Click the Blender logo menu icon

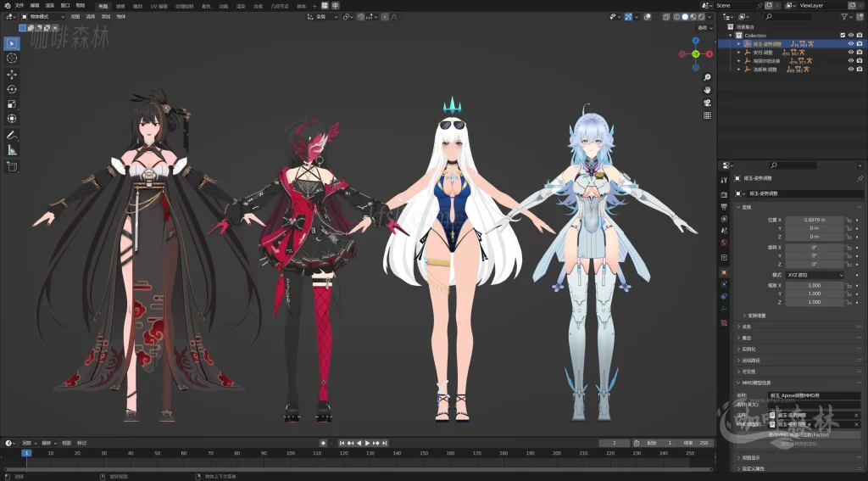pos(7,6)
